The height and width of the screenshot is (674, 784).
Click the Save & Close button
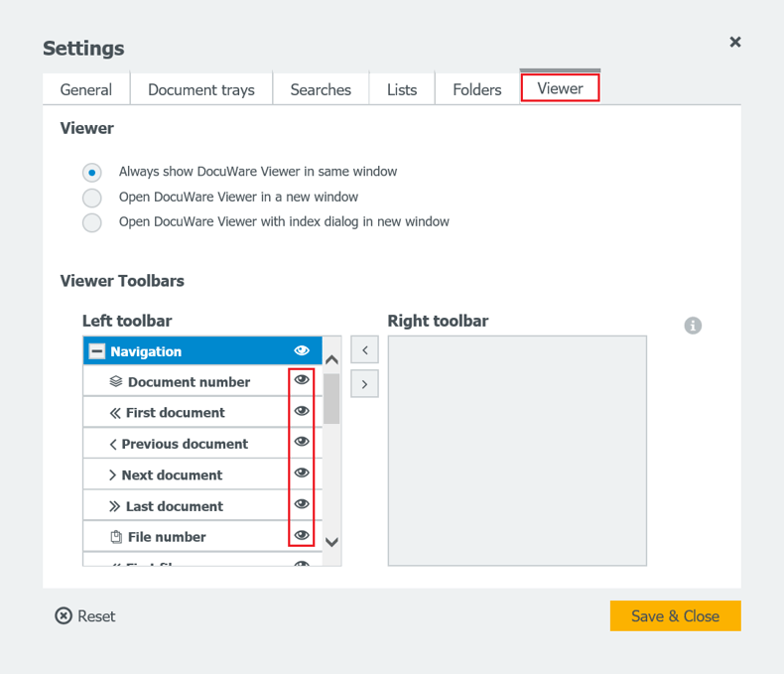point(675,616)
